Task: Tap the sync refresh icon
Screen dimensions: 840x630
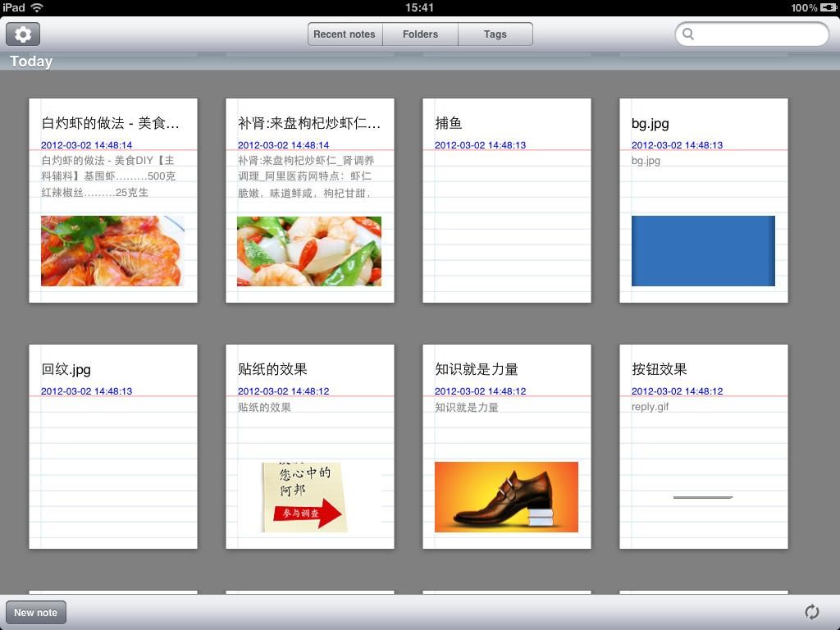Action: point(811,612)
